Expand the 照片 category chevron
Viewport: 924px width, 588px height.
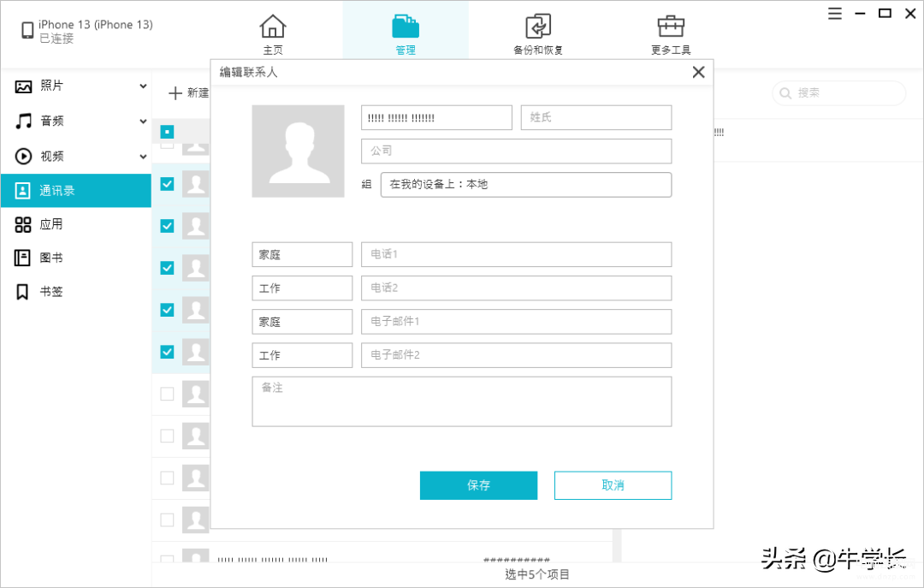point(143,86)
